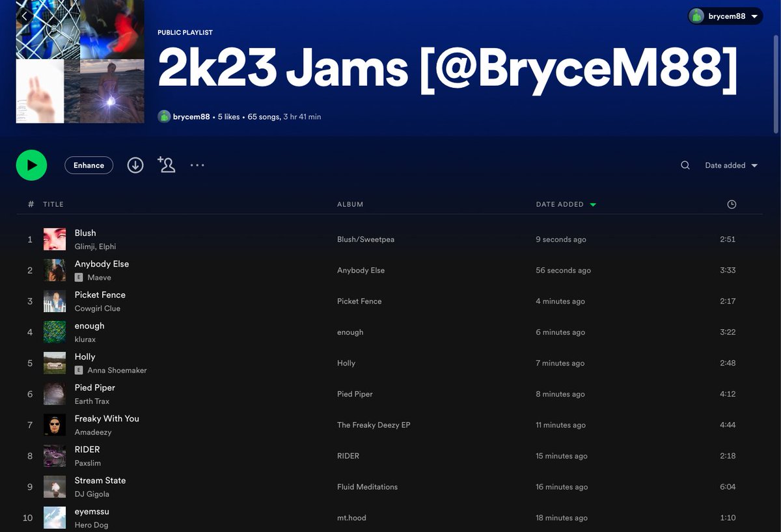Sort by the ALBUM column header
This screenshot has width=781, height=532.
(x=350, y=204)
